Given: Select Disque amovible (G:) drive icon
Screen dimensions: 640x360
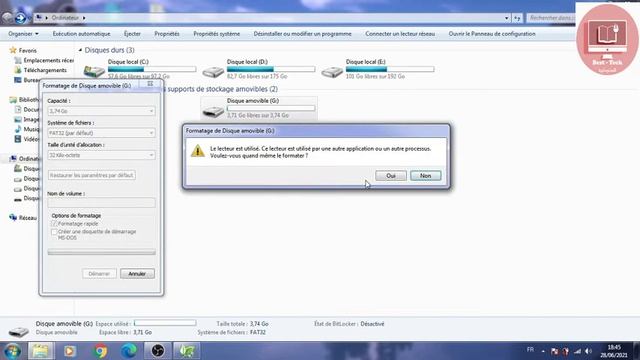Looking at the screenshot, I should [213, 111].
